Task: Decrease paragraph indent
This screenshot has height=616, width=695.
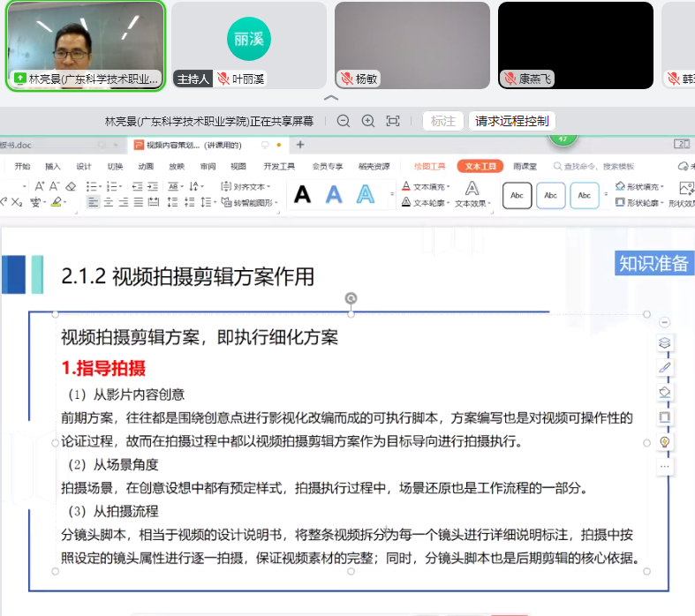Action: pyautogui.click(x=138, y=186)
